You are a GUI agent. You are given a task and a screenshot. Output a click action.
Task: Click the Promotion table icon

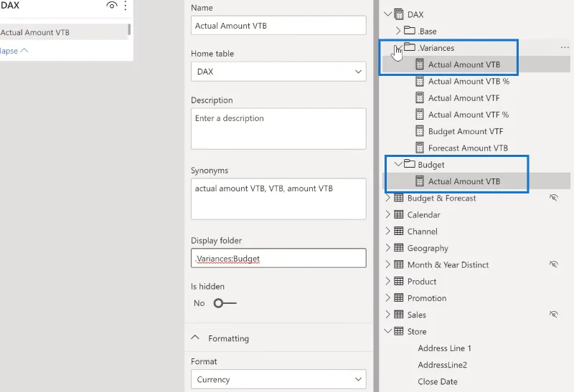399,297
